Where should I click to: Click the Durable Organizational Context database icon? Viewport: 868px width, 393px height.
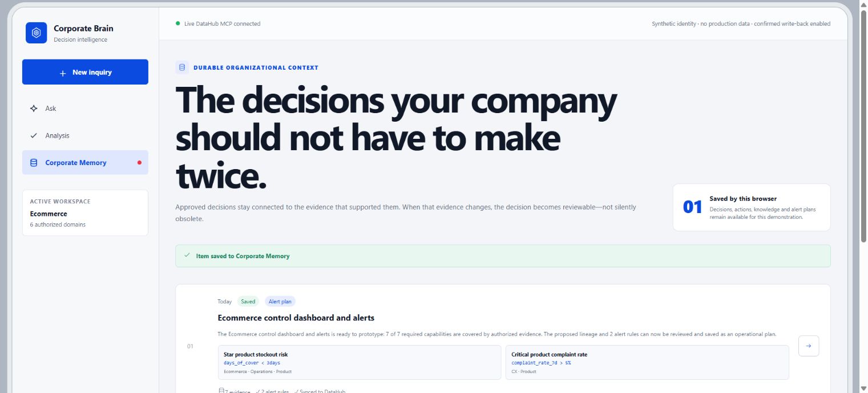click(x=182, y=67)
